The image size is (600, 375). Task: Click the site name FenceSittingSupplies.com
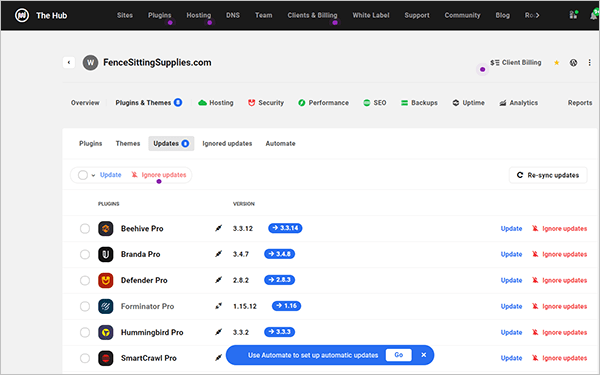[x=157, y=62]
